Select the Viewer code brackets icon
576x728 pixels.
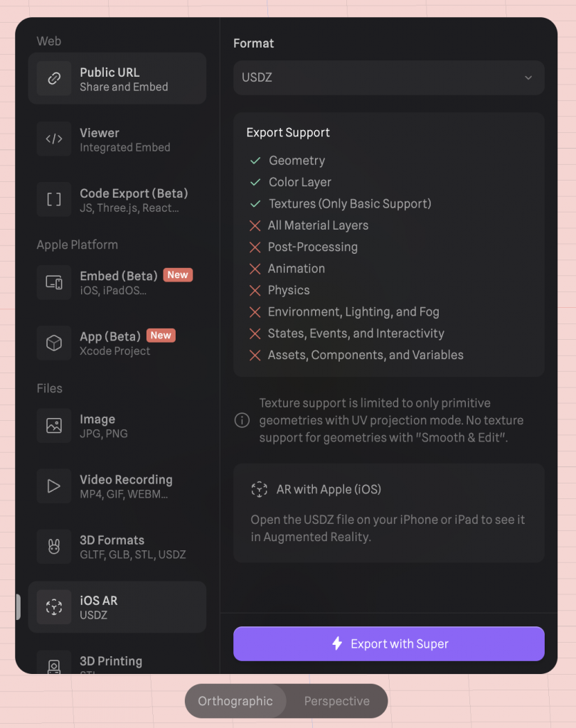tap(54, 139)
